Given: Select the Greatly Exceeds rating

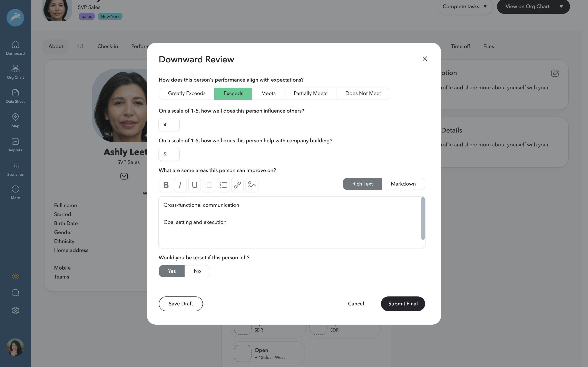Looking at the screenshot, I should click(187, 94).
